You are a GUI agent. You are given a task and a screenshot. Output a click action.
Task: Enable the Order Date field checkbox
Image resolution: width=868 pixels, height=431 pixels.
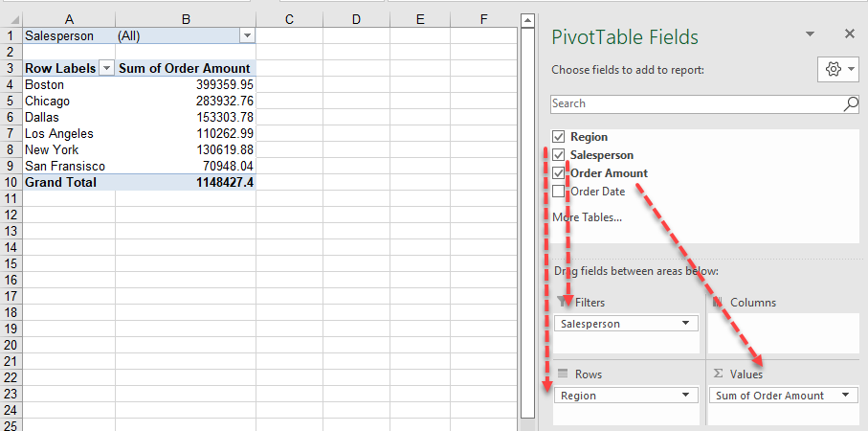point(559,192)
